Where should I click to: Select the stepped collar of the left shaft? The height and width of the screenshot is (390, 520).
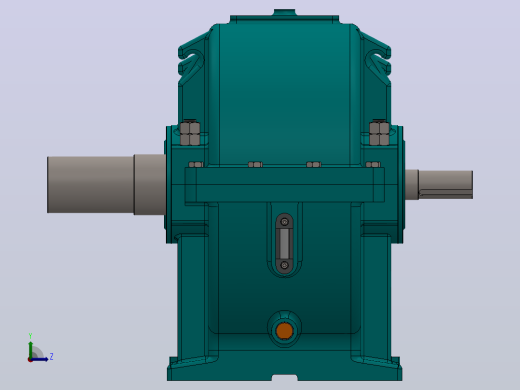coord(150,184)
